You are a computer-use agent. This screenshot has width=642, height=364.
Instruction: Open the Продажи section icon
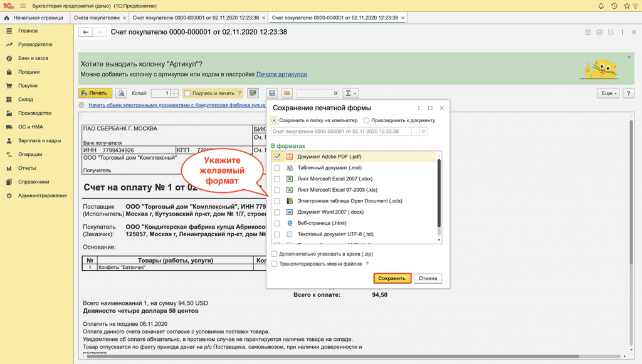pyautogui.click(x=9, y=72)
